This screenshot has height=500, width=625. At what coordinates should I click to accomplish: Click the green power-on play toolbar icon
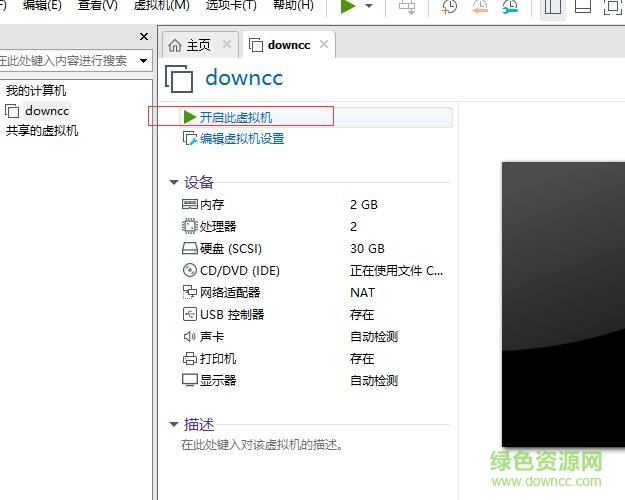click(348, 7)
